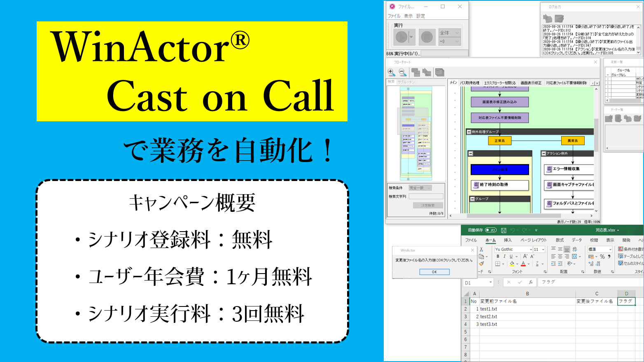Collapse the 例外処理グループ group
The height and width of the screenshot is (362, 644).
click(469, 132)
